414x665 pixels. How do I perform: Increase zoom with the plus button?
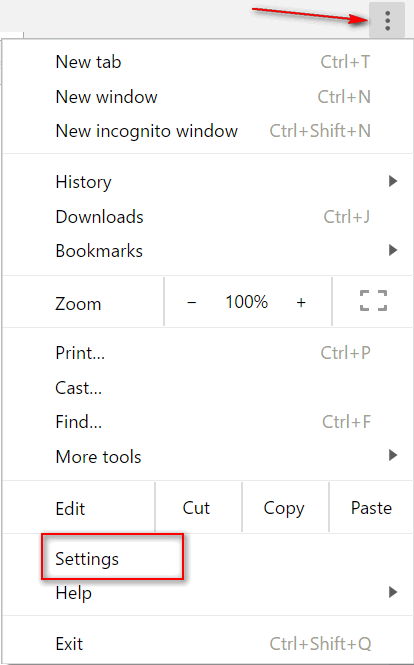click(301, 302)
